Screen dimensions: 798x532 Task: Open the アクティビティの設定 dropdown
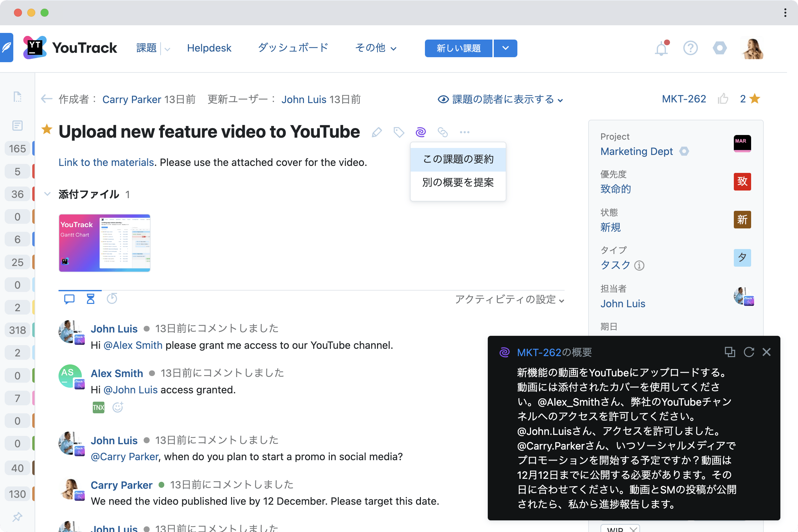pos(509,300)
